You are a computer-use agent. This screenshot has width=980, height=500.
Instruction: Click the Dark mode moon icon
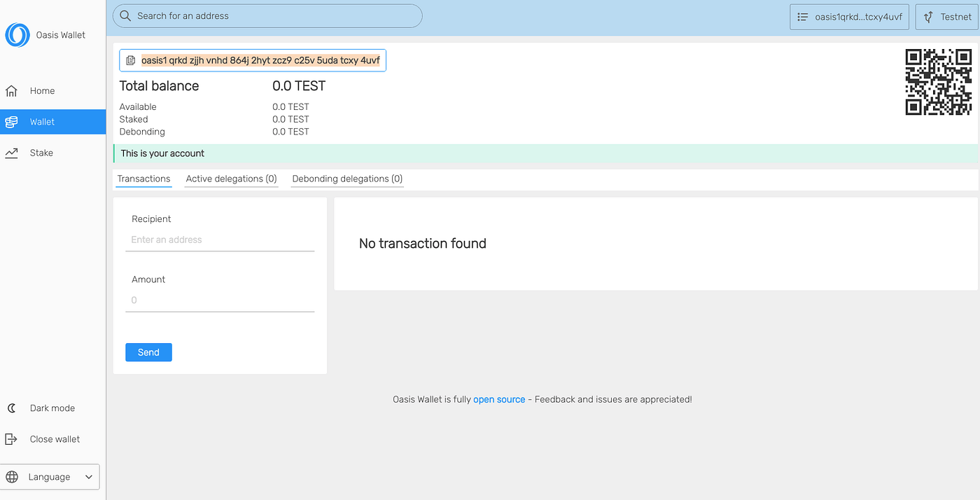11,408
